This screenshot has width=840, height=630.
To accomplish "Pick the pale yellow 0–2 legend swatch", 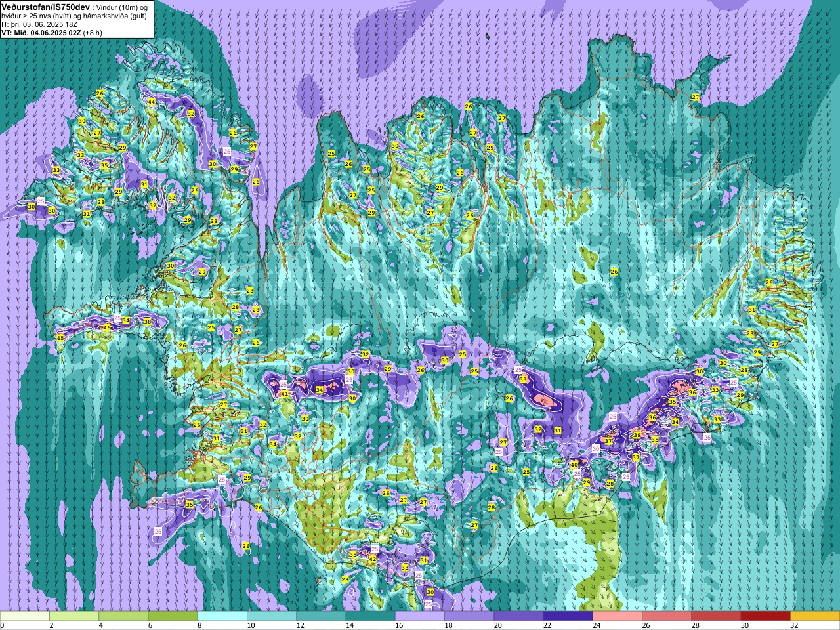I will pyautogui.click(x=25, y=616).
